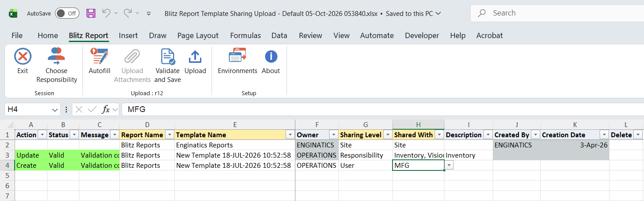Click the Upload arrow icon

click(x=195, y=57)
